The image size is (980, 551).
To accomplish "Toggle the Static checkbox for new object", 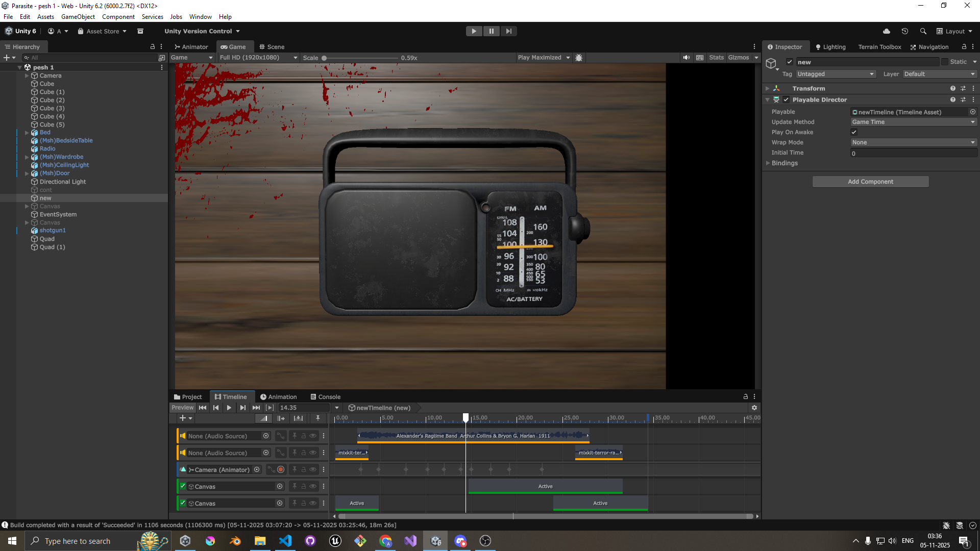I will point(945,62).
